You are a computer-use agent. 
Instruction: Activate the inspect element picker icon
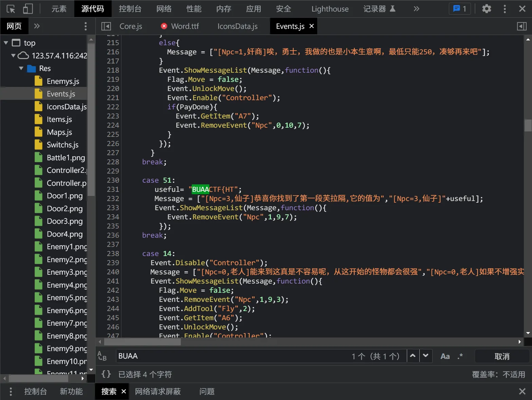tap(11, 9)
